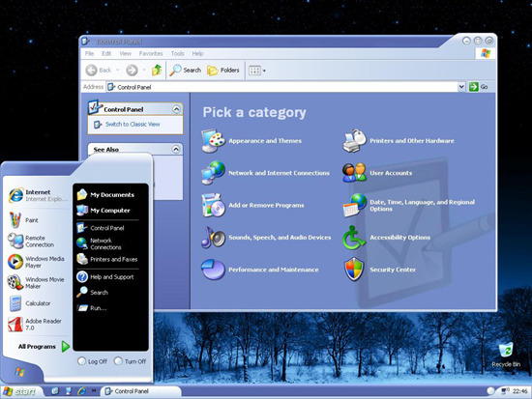Open Appearance and Themes category icon
Viewport: 532px width, 399px height.
213,141
